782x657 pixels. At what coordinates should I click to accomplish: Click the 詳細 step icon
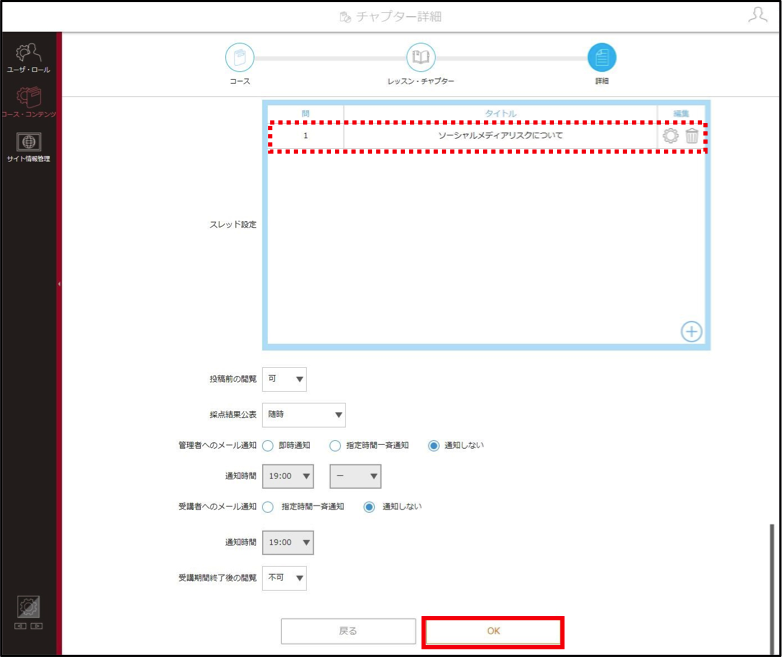(x=601, y=57)
